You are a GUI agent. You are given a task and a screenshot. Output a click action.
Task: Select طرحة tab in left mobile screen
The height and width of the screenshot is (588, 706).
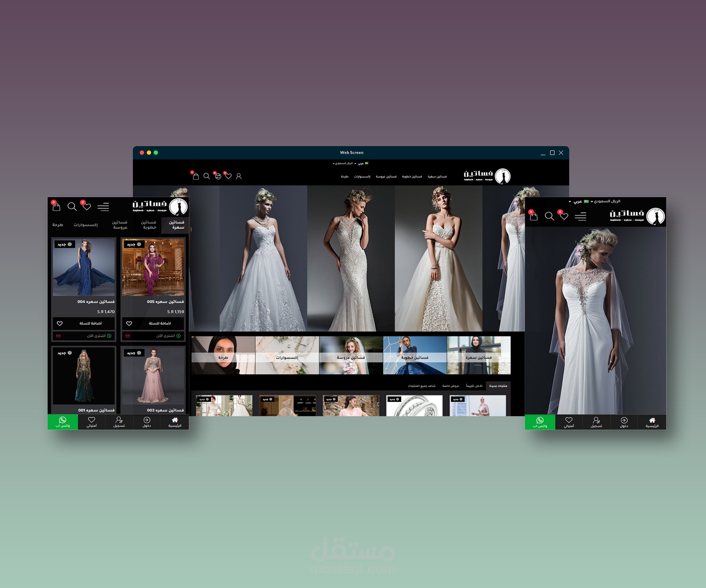[58, 225]
